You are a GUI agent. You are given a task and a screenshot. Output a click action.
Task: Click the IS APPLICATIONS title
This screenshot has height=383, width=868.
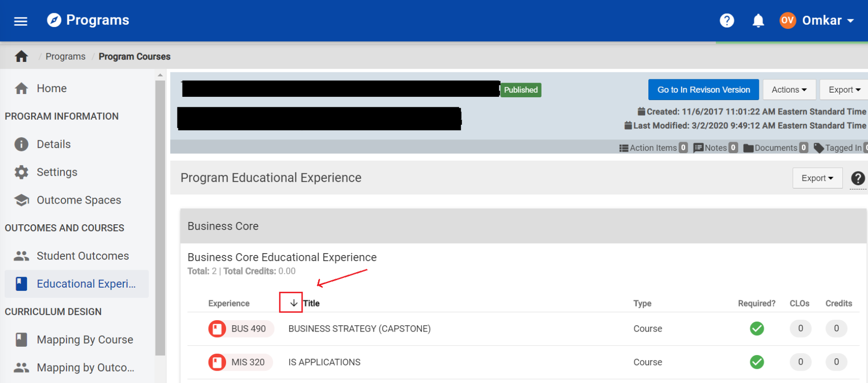(x=324, y=362)
